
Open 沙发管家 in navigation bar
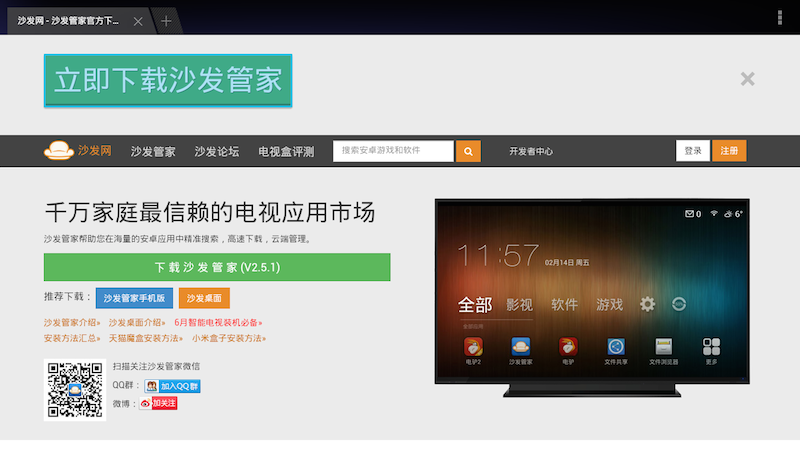coord(153,152)
